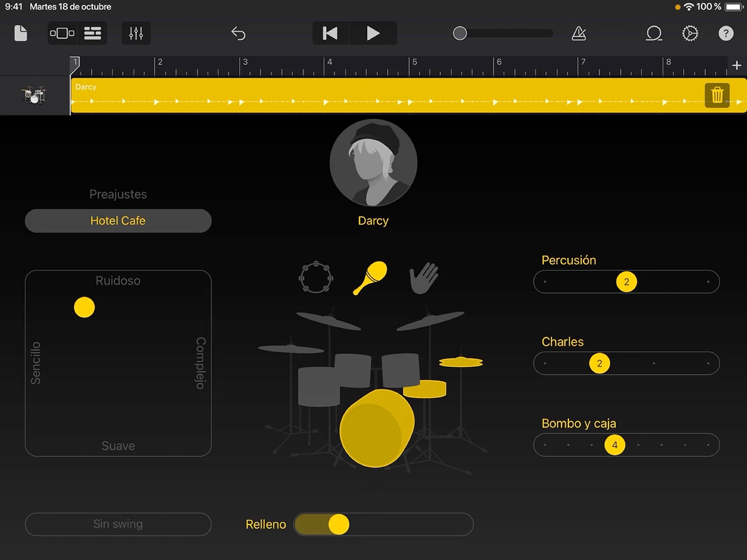
Task: Open track mixer controls
Action: point(136,33)
